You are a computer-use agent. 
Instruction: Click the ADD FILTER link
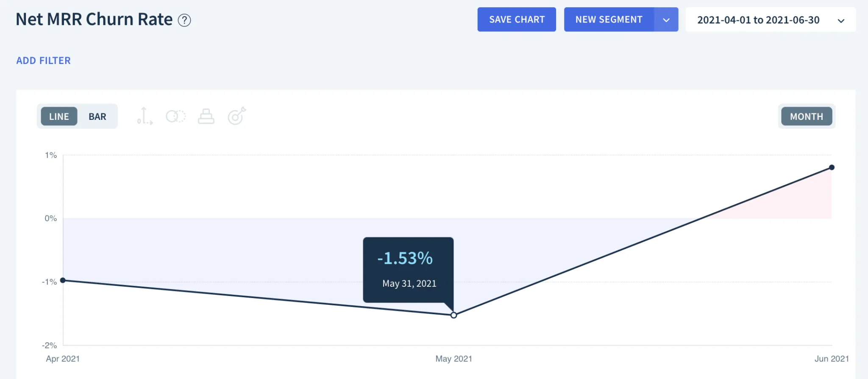tap(44, 61)
